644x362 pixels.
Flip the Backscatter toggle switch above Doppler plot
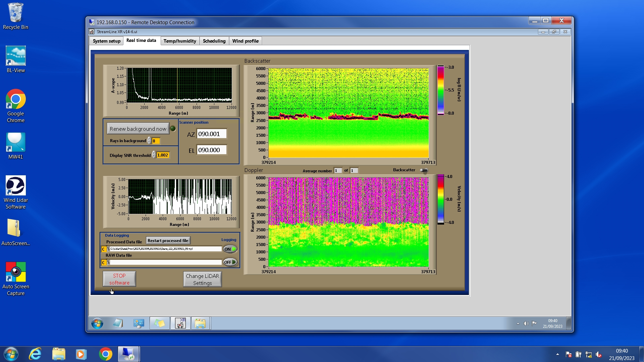coord(424,171)
